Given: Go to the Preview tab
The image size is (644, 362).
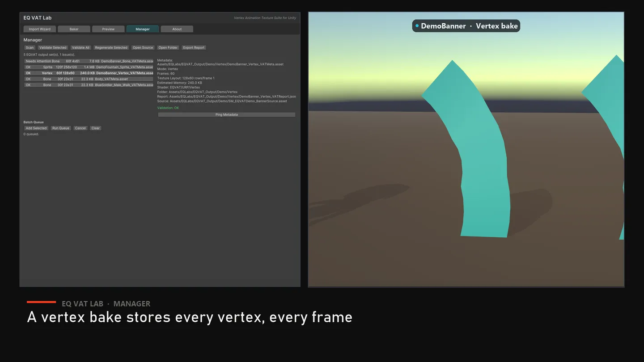Looking at the screenshot, I should pos(108,29).
